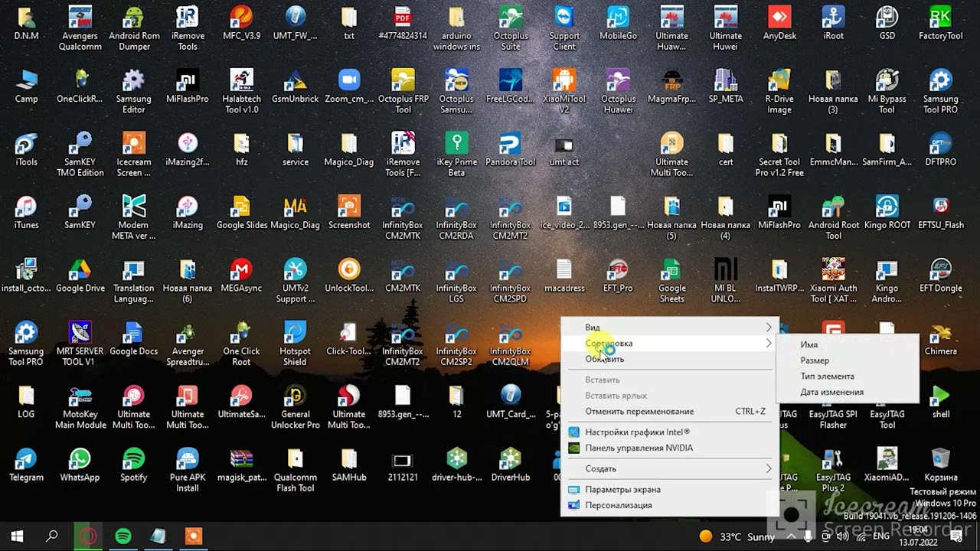Open the cert folder
The height and width of the screenshot is (551, 980).
click(x=726, y=148)
